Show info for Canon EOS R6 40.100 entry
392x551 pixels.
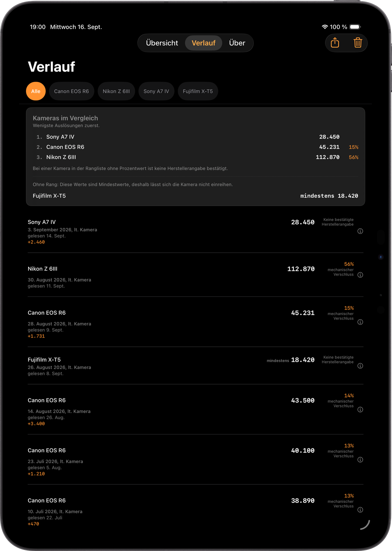point(360,460)
